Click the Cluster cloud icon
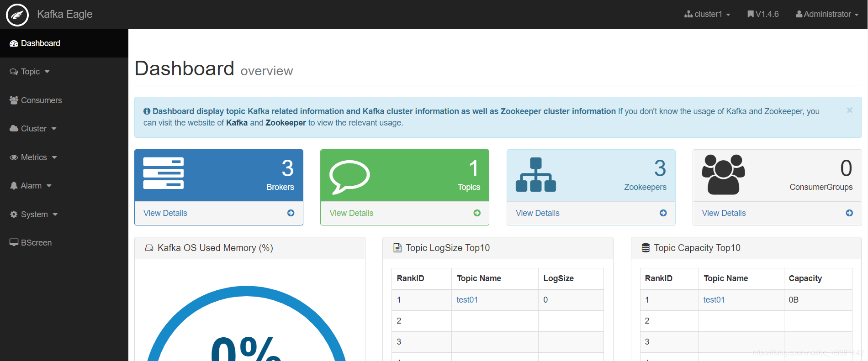 click(x=14, y=129)
